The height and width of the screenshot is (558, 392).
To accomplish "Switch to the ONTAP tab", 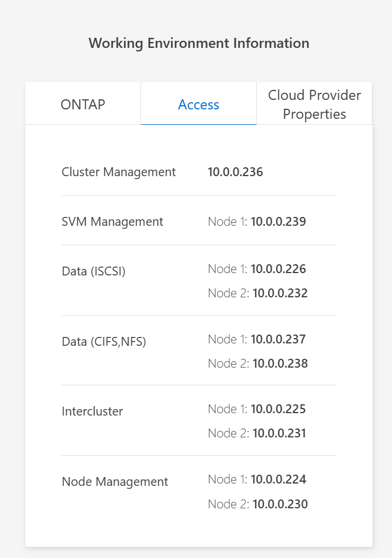I will pyautogui.click(x=82, y=104).
